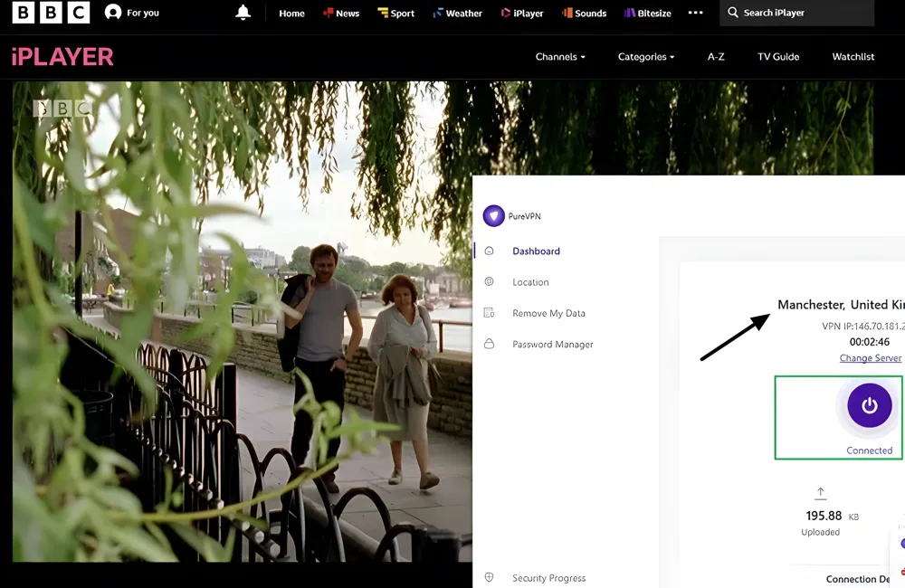The height and width of the screenshot is (588, 905).
Task: Open Location in PureVPN sidebar
Action: [530, 282]
